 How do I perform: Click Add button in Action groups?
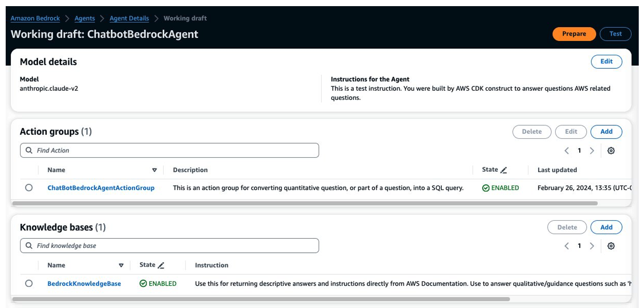point(606,131)
